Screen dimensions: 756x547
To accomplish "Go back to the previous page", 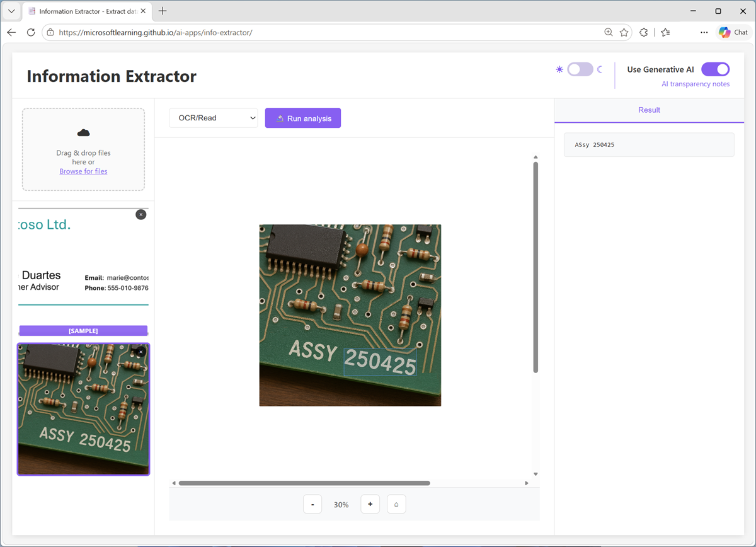I will click(x=11, y=32).
